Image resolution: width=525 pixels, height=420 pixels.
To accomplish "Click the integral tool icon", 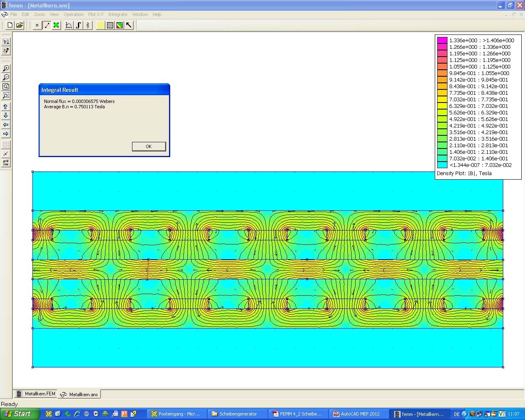I will coord(78,25).
